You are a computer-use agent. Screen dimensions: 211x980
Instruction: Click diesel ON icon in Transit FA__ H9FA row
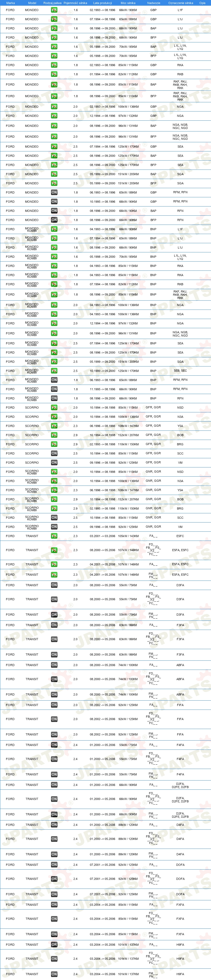pyautogui.click(x=54, y=945)
